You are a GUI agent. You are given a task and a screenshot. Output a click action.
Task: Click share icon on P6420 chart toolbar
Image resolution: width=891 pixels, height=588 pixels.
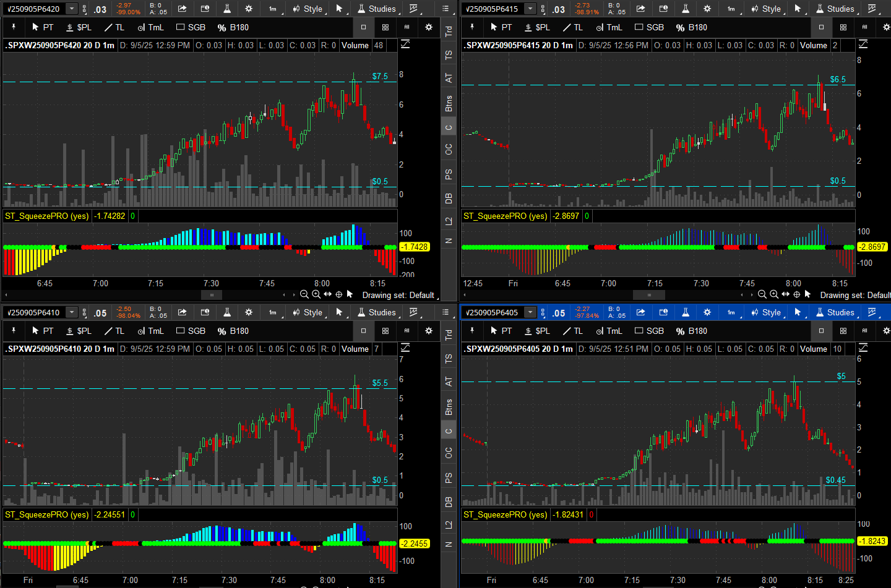(x=182, y=9)
